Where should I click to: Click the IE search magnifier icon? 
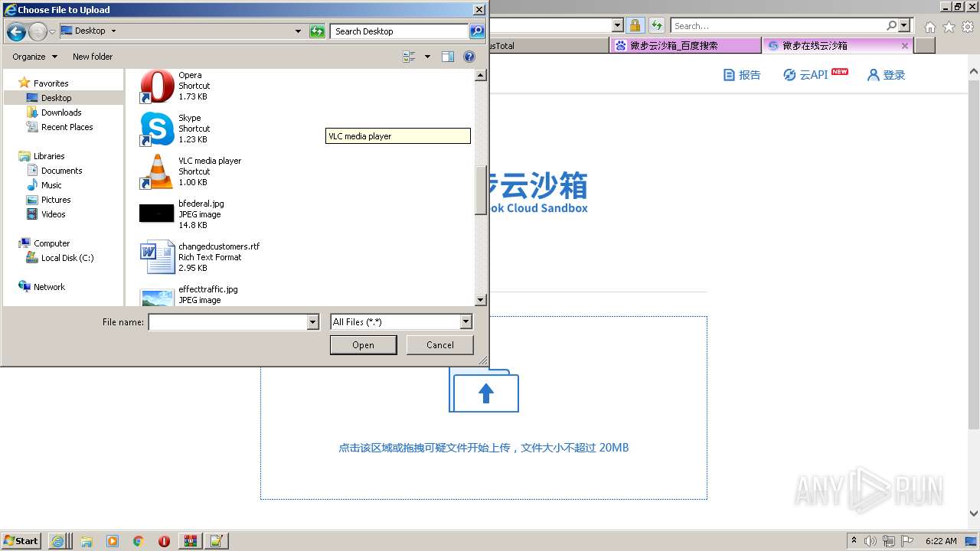click(891, 25)
